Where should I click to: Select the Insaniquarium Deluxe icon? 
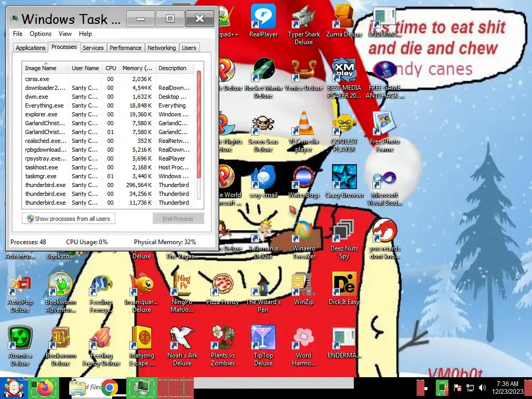pyautogui.click(x=141, y=293)
